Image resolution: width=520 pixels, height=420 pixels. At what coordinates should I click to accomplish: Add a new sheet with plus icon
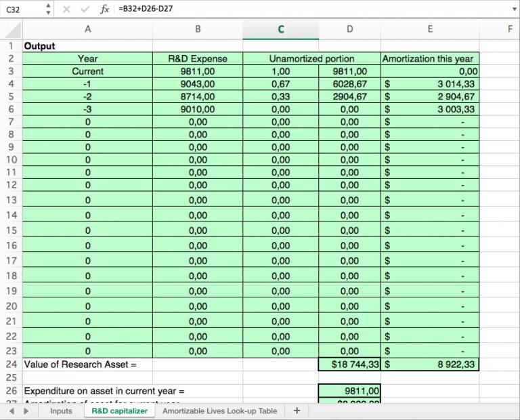[x=297, y=411]
